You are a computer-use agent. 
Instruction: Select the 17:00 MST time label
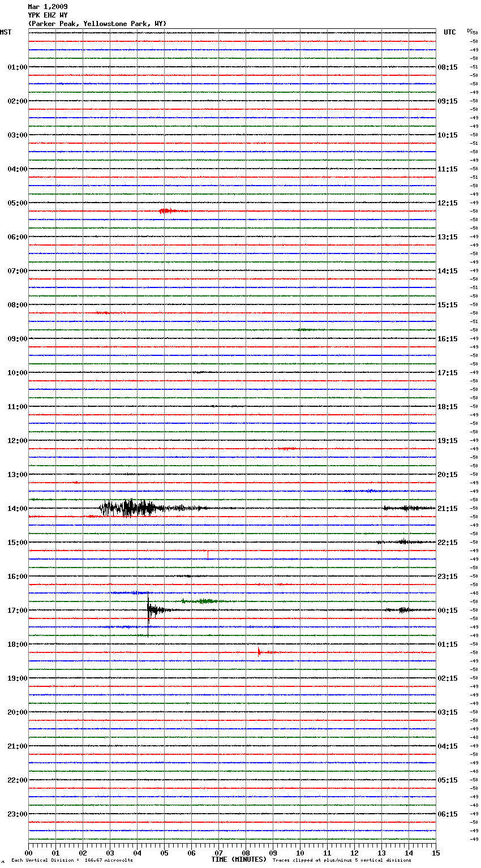coord(18,611)
